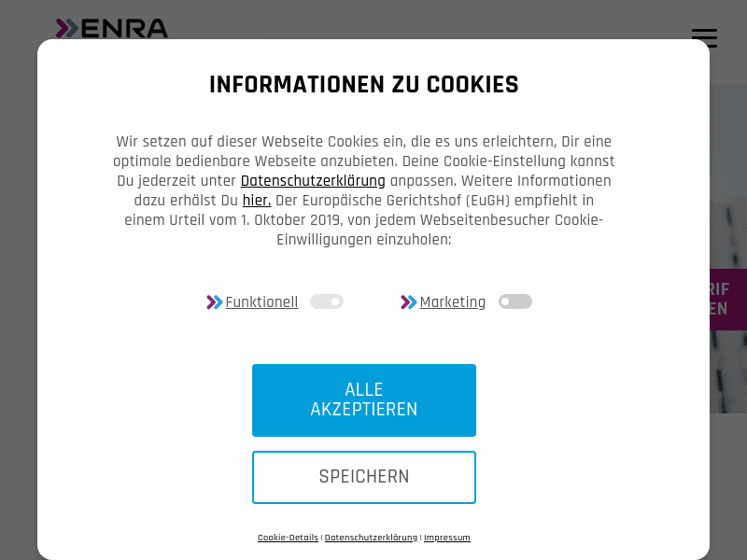
Task: Open the hamburger navigation menu
Action: point(704,38)
